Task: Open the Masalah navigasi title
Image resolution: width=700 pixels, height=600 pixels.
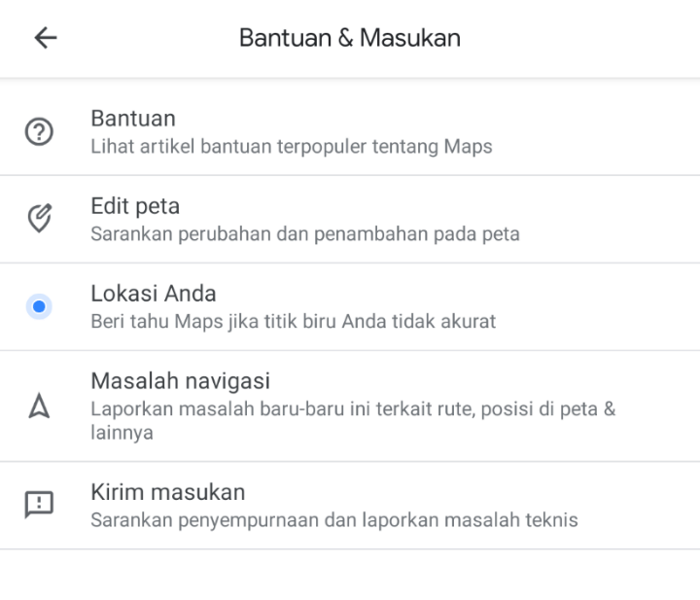Action: click(x=180, y=380)
